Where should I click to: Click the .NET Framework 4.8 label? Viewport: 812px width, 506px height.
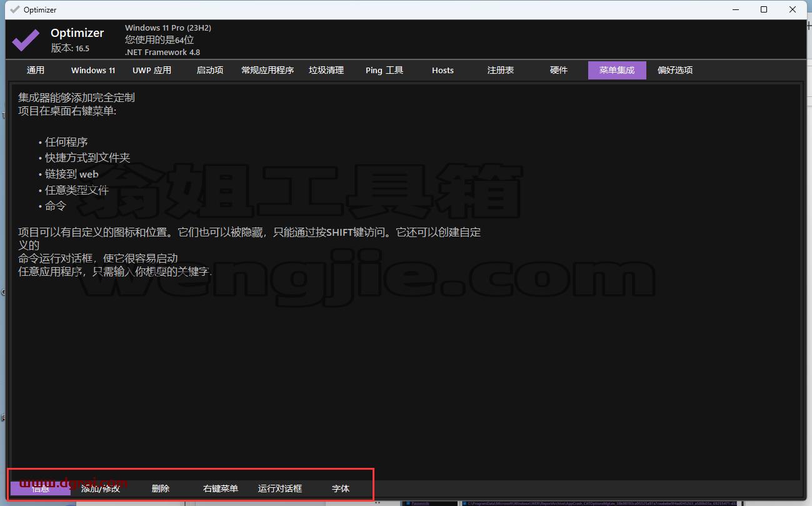click(x=163, y=53)
